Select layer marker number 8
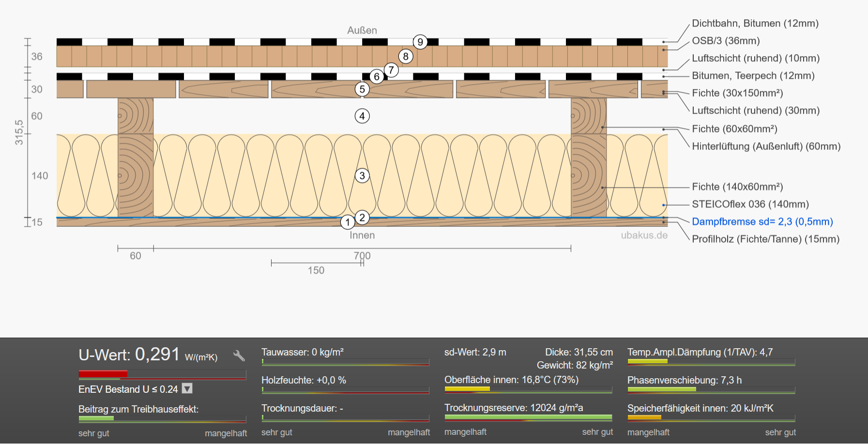 click(406, 57)
